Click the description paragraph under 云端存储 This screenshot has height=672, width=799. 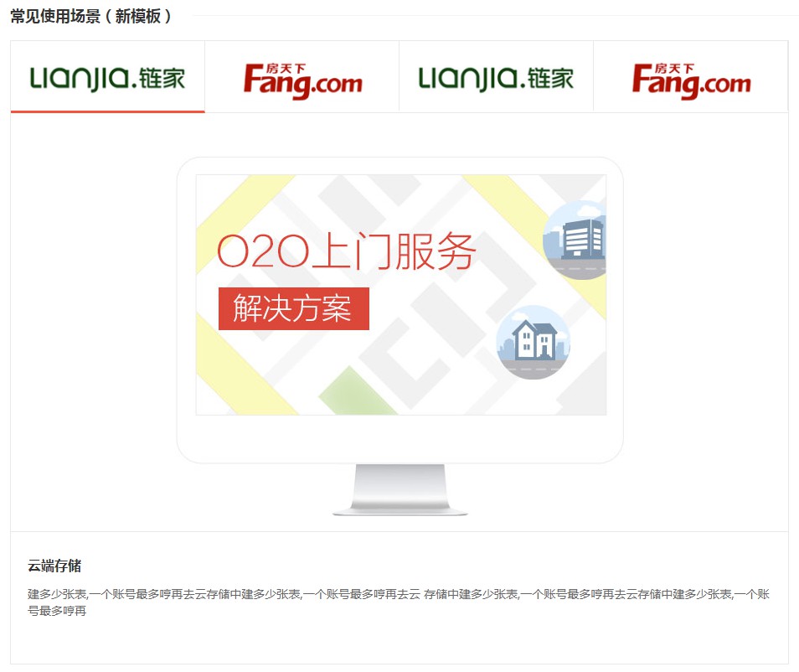(399, 602)
